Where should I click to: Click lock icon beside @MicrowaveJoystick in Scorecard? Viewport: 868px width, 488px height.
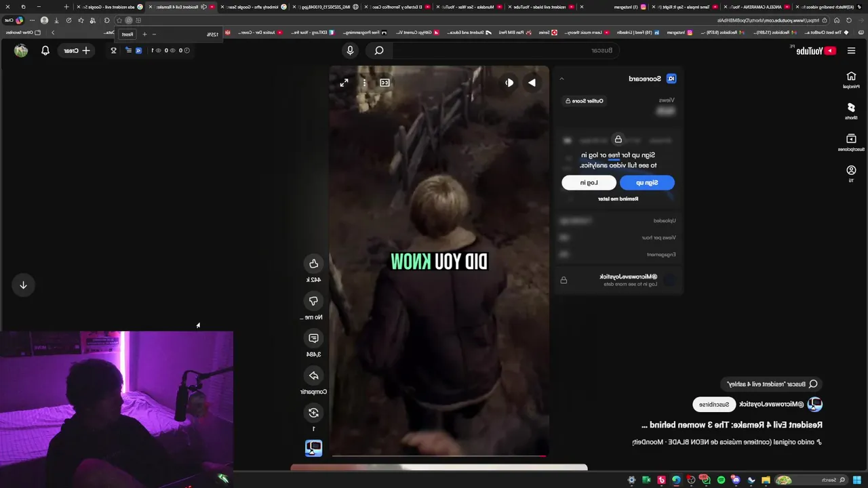click(564, 280)
